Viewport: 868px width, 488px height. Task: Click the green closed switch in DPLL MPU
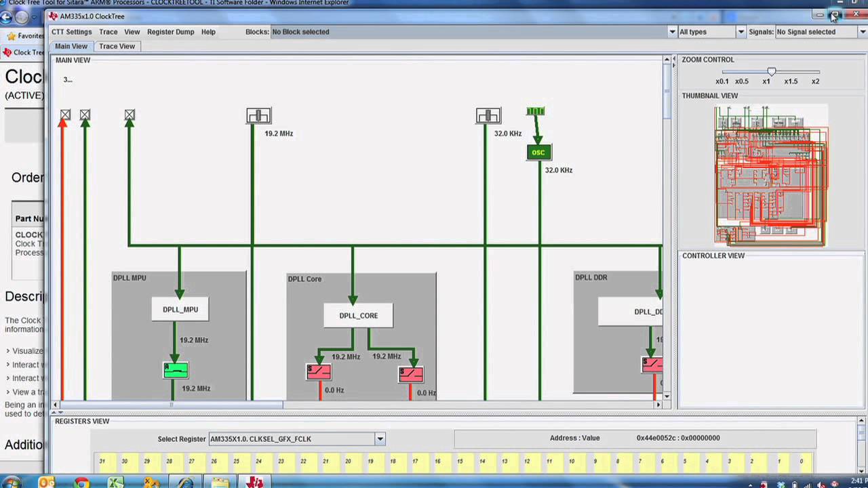pos(176,370)
